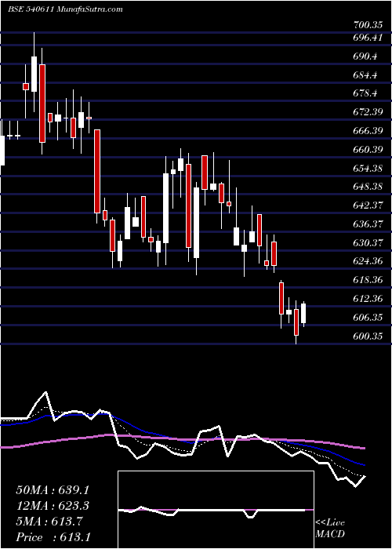Click the '12MA : 623.3' readout

pos(53,506)
